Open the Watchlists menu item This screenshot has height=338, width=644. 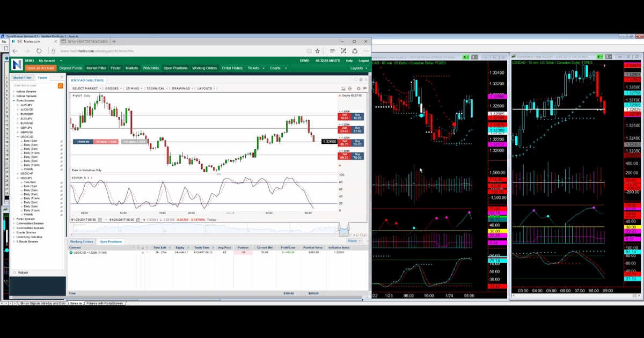tap(151, 68)
